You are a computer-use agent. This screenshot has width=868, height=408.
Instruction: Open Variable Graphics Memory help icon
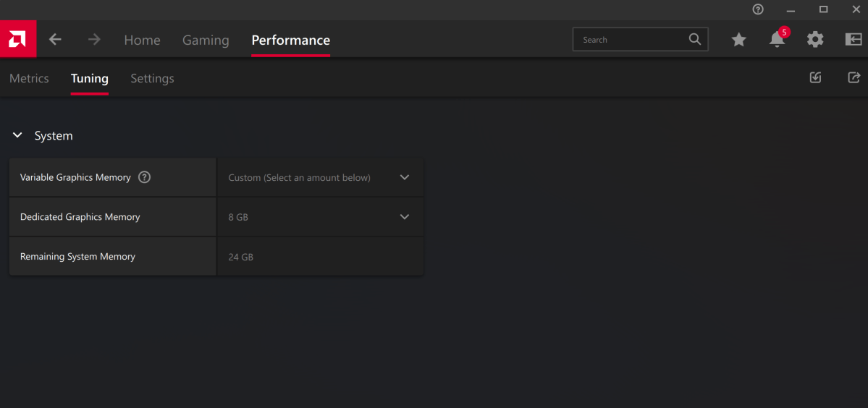pos(145,177)
